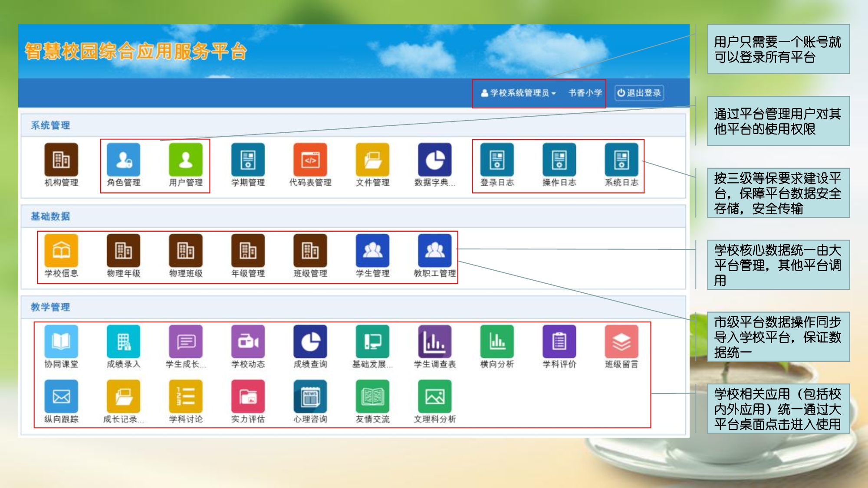Click the 书香小学 school name link
Screen dimensions: 868x488
[585, 93]
